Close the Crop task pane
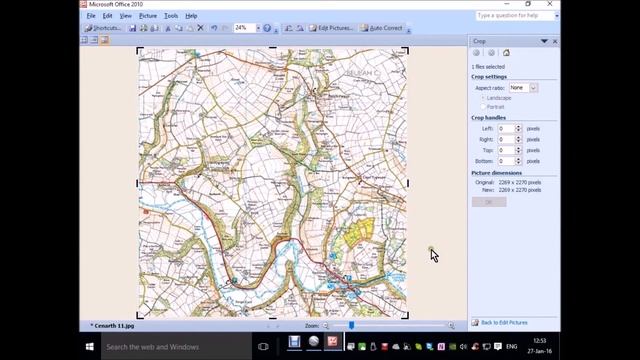 click(555, 41)
